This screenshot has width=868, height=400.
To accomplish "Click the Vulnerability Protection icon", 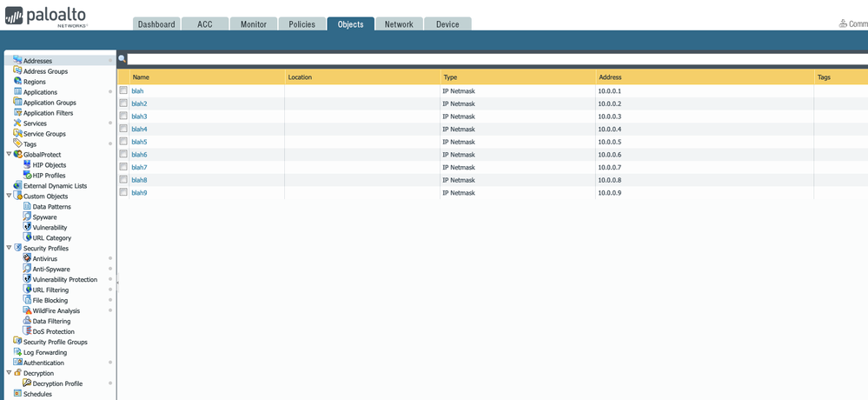I will click(x=27, y=279).
